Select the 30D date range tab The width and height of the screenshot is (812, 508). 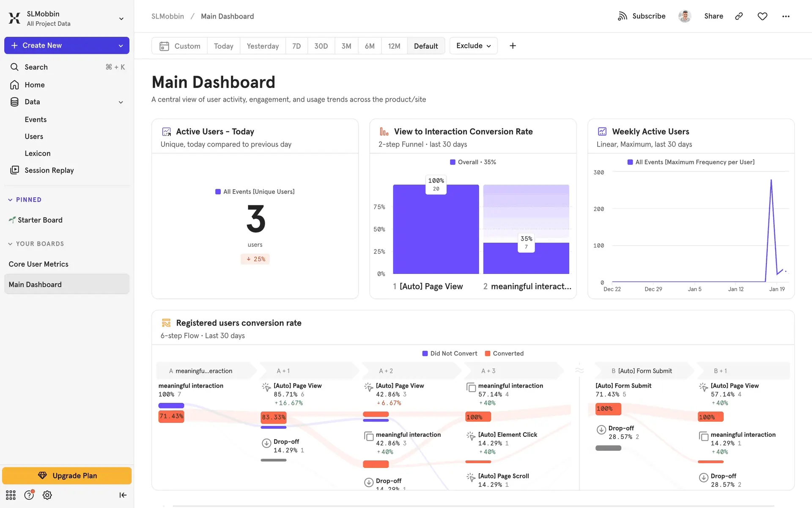pos(321,46)
